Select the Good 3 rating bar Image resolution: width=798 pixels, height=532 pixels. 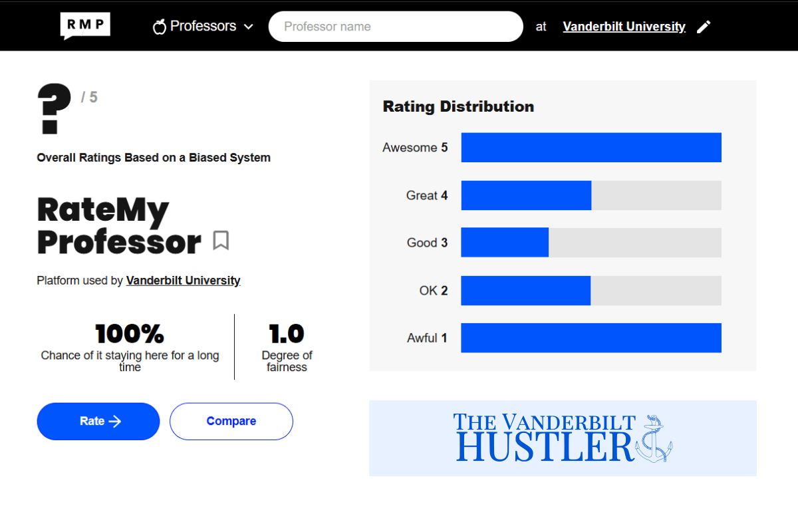pos(591,243)
